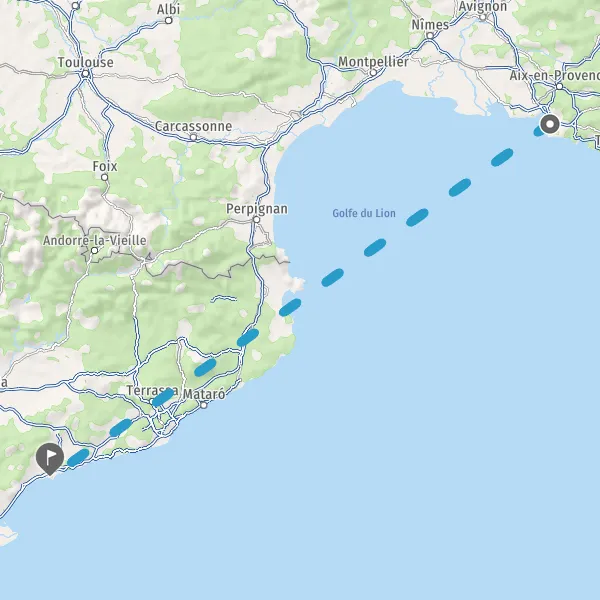This screenshot has width=600, height=600.
Task: Select the Toulouse city dot
Action: click(86, 73)
